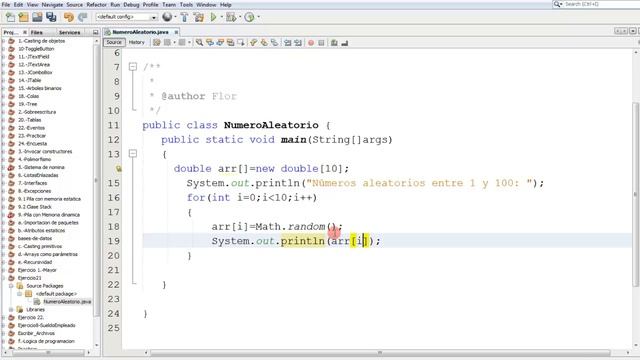Click the globe browser icon in toolbar

click(167, 17)
